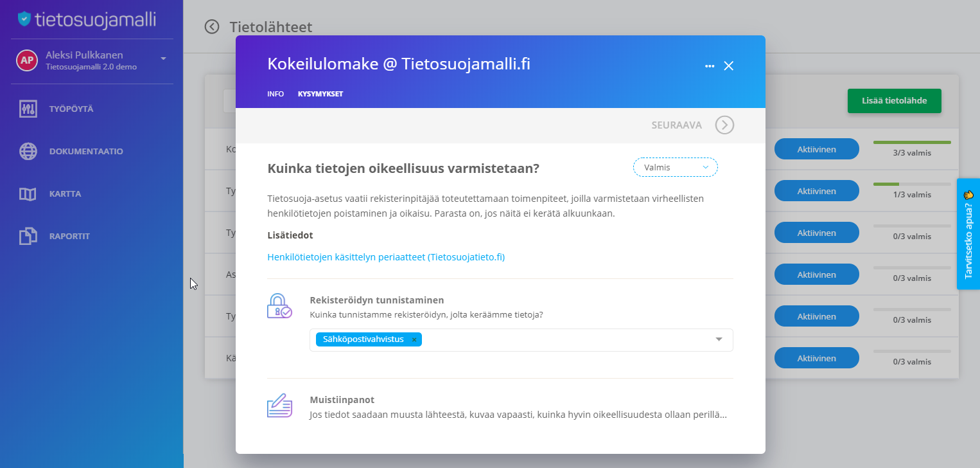
Task: Click the 1/3 valmis progress bar
Action: [x=912, y=184]
